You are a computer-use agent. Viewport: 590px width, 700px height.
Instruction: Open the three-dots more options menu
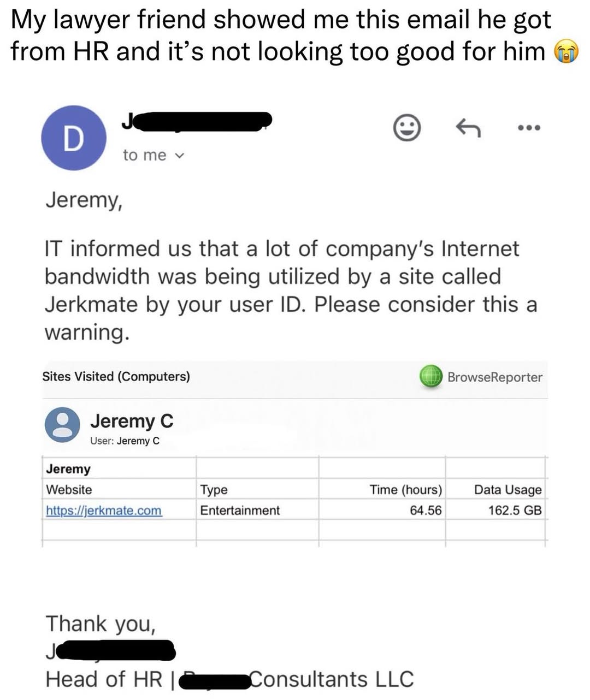click(529, 128)
